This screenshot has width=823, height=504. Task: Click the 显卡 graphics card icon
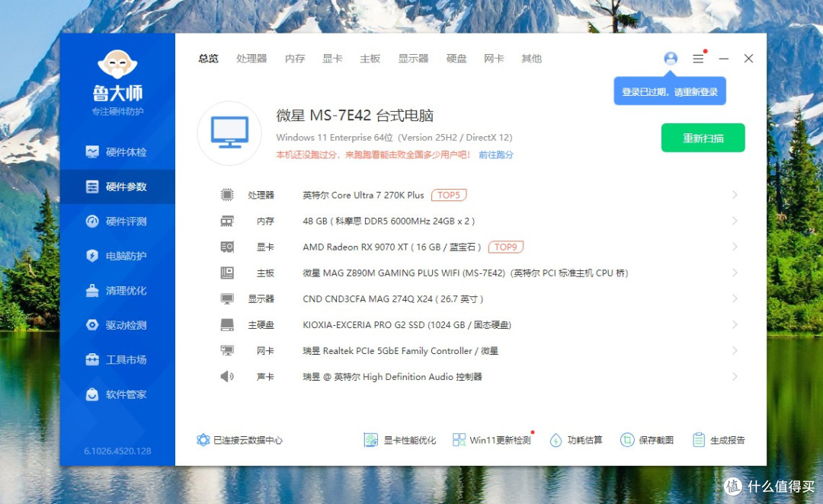227,247
